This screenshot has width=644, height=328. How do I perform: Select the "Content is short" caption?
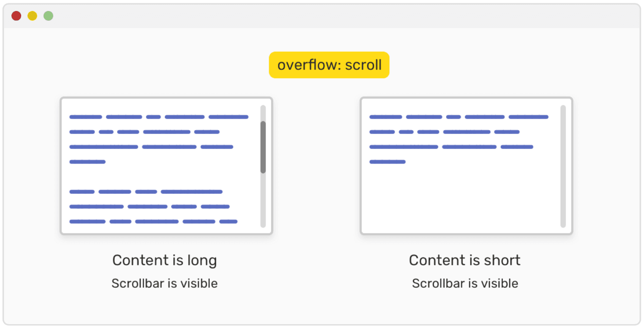pos(464,260)
